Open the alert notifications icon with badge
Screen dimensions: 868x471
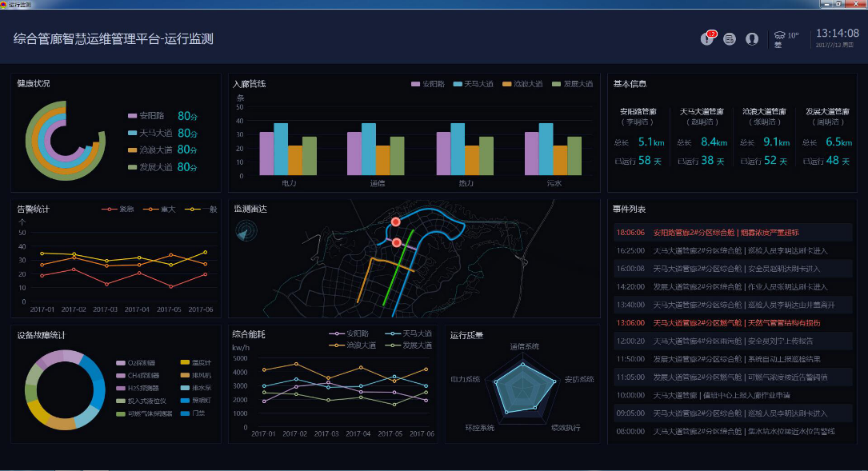(x=707, y=38)
